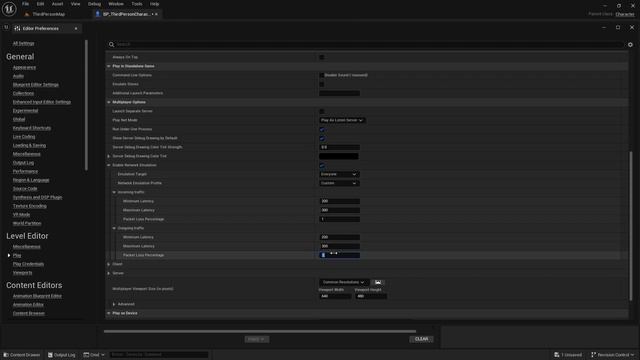Viewport: 640px width, 360px height.
Task: Open the Common Resolutions dropdown
Action: pos(344,282)
